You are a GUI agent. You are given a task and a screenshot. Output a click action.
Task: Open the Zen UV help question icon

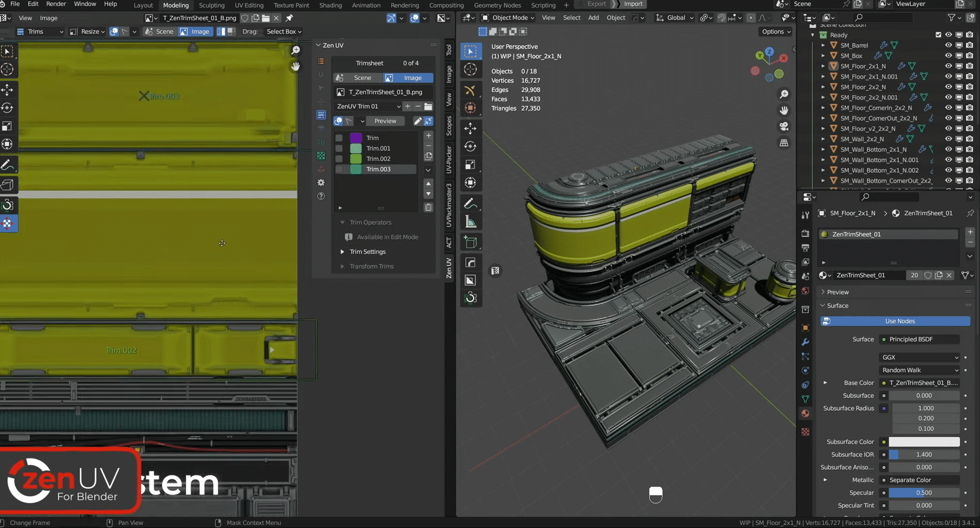click(321, 196)
